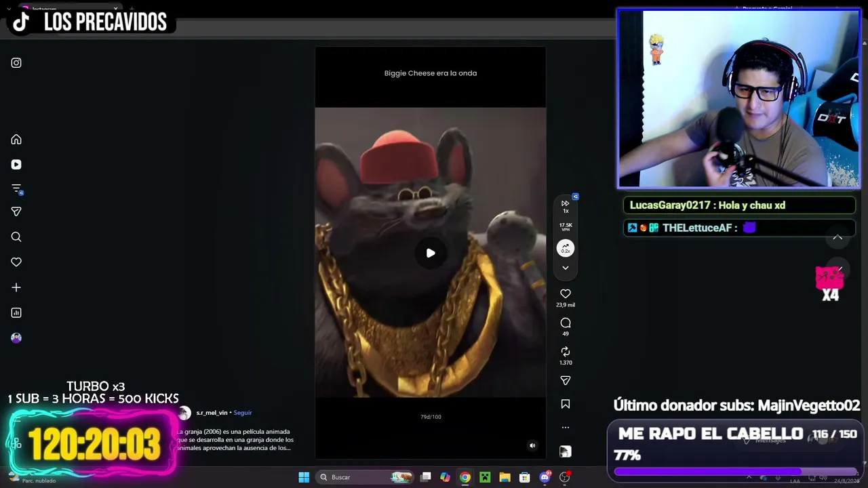
Task: Click the taskbar Buscar search box
Action: click(x=366, y=477)
